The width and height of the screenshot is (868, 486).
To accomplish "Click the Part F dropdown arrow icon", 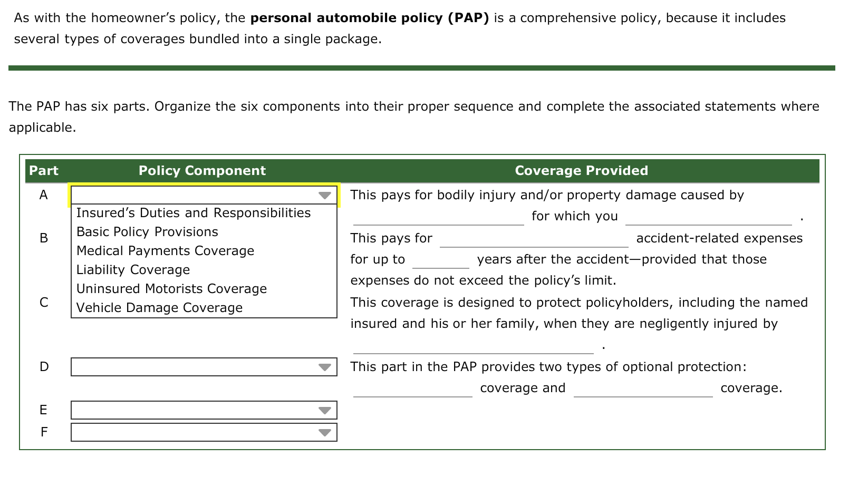I will [325, 432].
